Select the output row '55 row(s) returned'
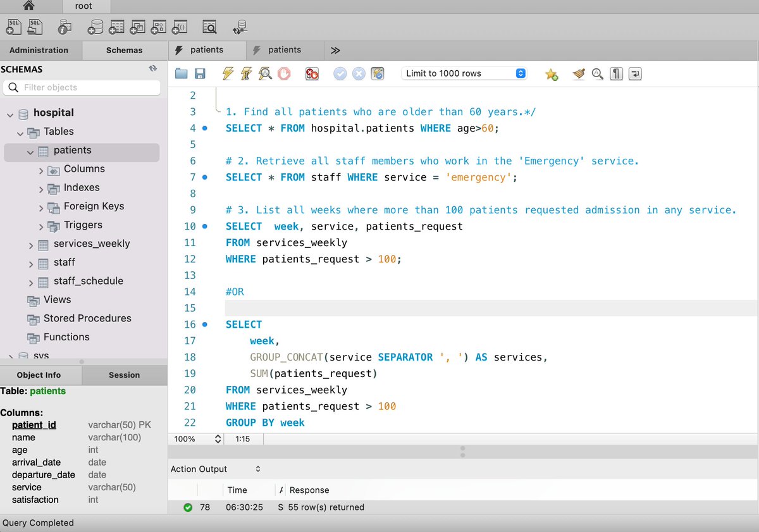The image size is (759, 532). pyautogui.click(x=464, y=507)
